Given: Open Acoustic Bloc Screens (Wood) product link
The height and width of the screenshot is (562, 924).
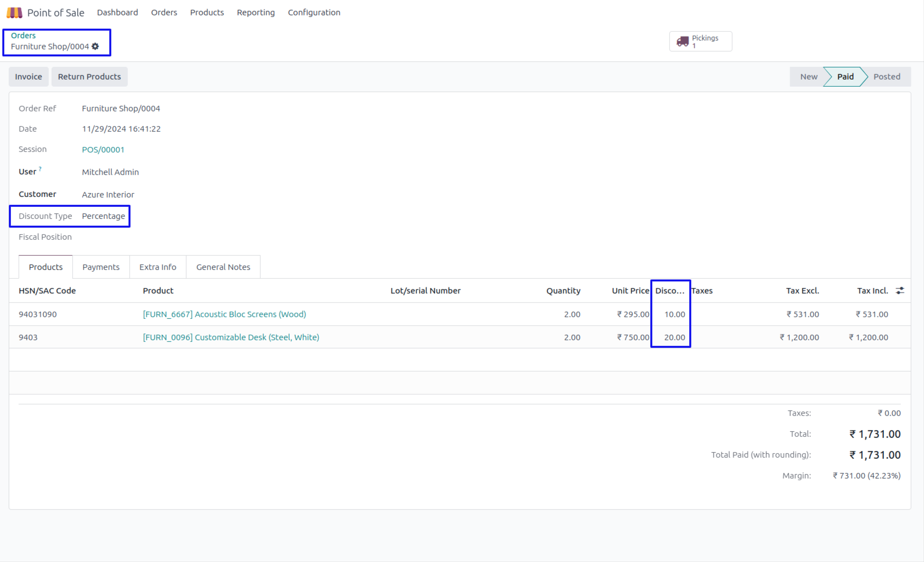Looking at the screenshot, I should [224, 314].
